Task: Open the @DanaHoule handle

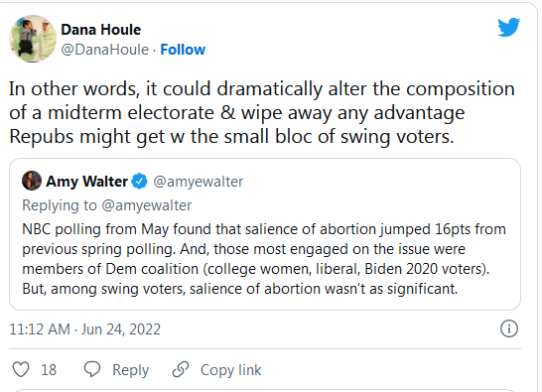Action: pyautogui.click(x=105, y=50)
